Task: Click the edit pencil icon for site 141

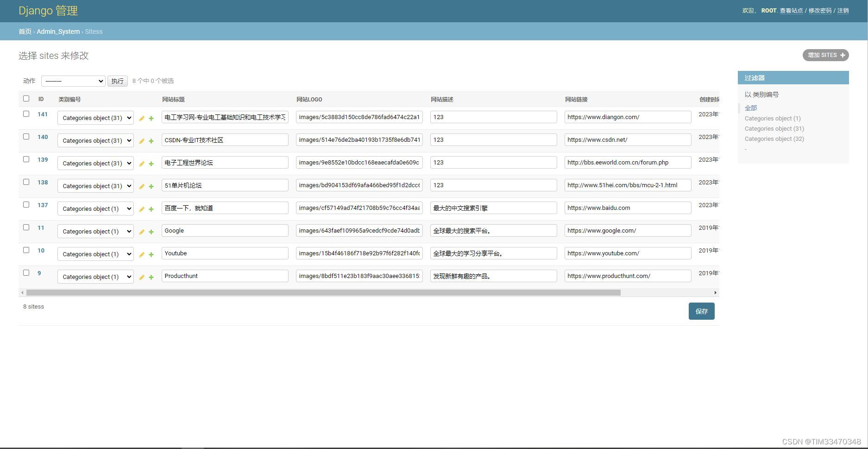Action: tap(141, 119)
